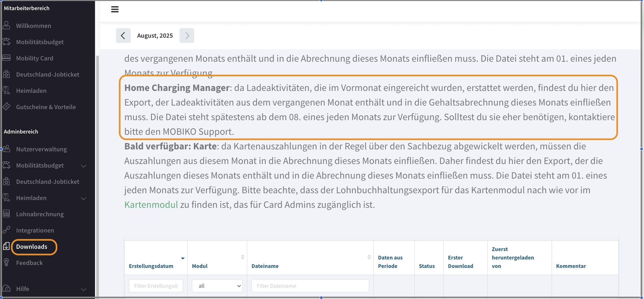The width and height of the screenshot is (644, 299).
Task: Open the Modul filter dropdown
Action: click(217, 286)
